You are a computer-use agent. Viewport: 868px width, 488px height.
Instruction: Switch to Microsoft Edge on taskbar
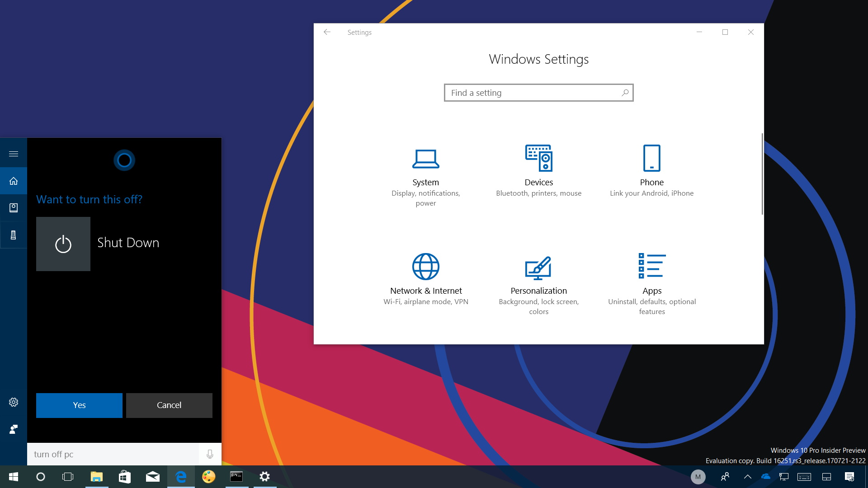point(181,477)
